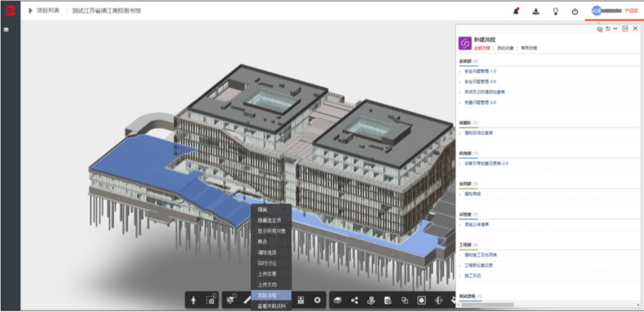Click panel scrollbar right arrow
644x312 pixels.
(x=638, y=305)
